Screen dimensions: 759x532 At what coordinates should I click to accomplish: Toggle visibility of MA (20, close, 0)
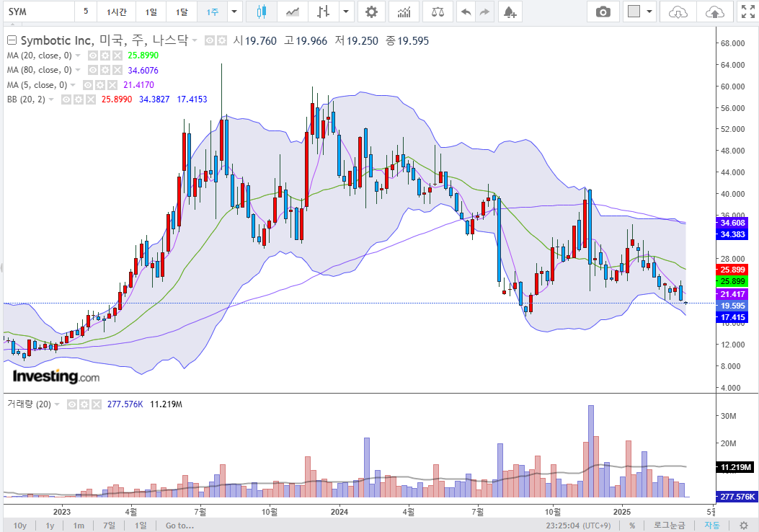[92, 56]
